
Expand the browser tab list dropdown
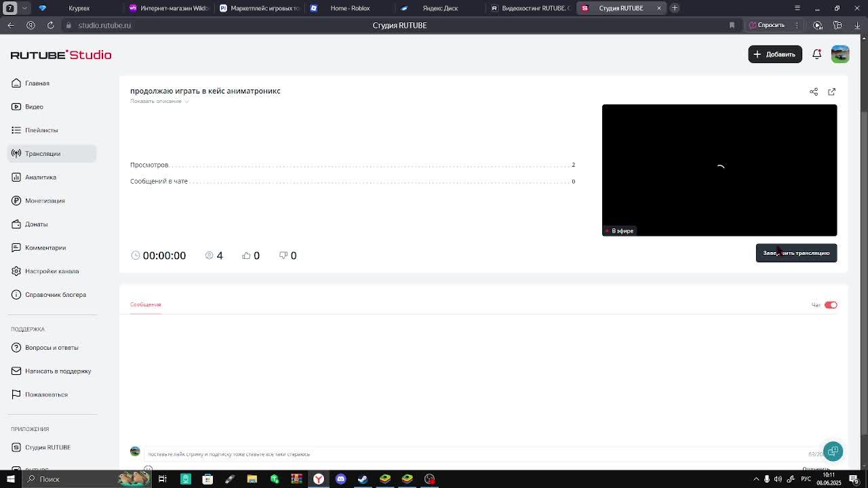[x=24, y=8]
